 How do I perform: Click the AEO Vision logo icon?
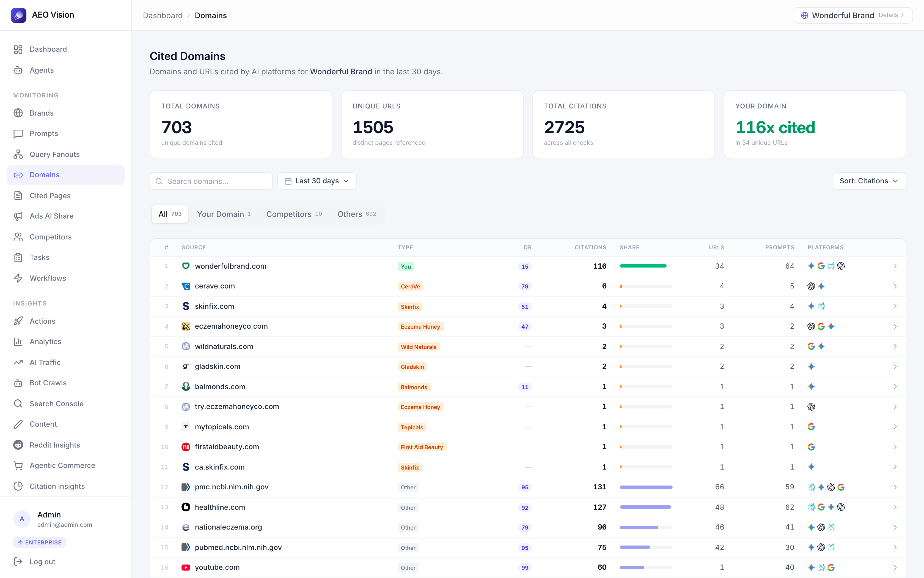pyautogui.click(x=18, y=15)
